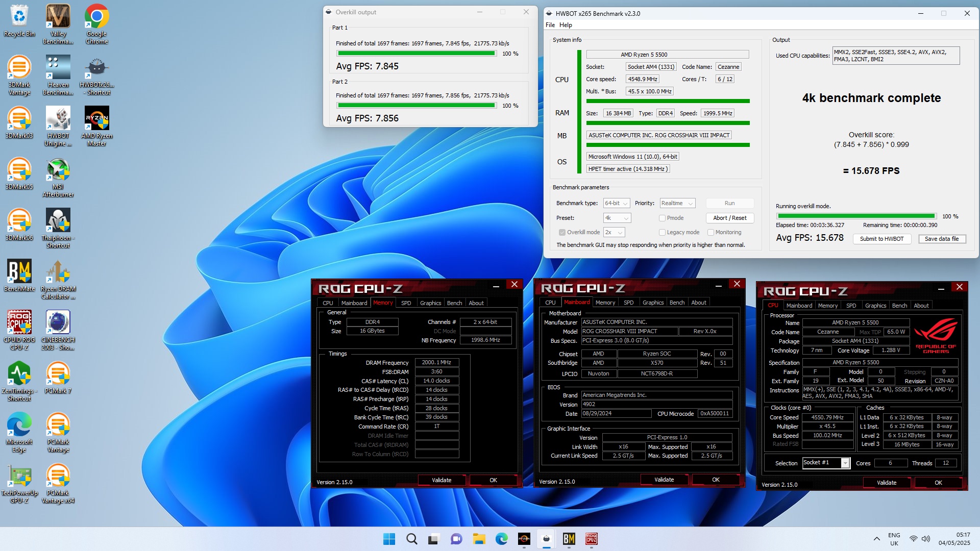Open HWBOTx265 Shortcut desktop icon

click(96, 75)
